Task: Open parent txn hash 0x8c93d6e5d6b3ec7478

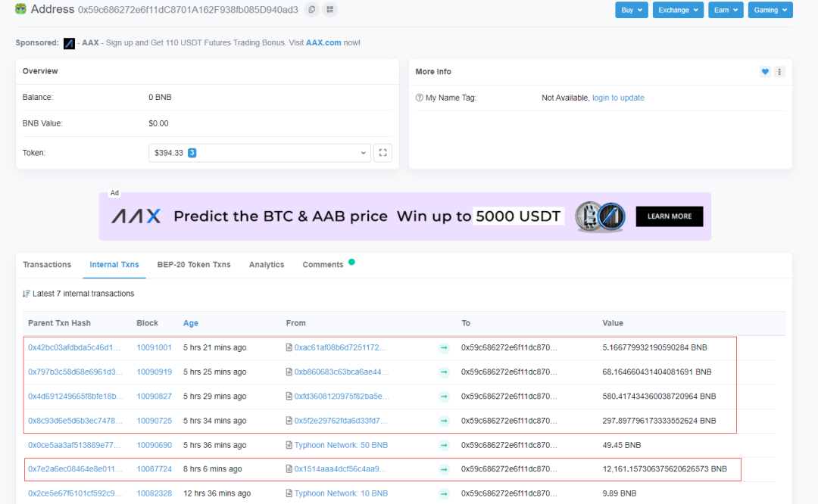Action: point(75,420)
